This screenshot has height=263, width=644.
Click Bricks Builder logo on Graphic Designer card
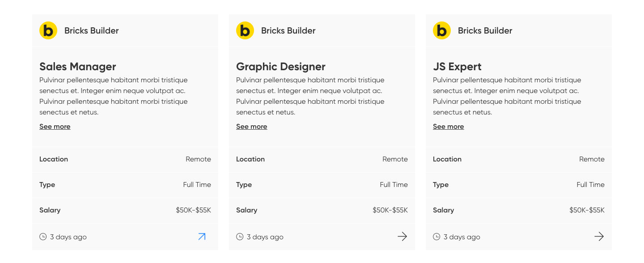245,30
